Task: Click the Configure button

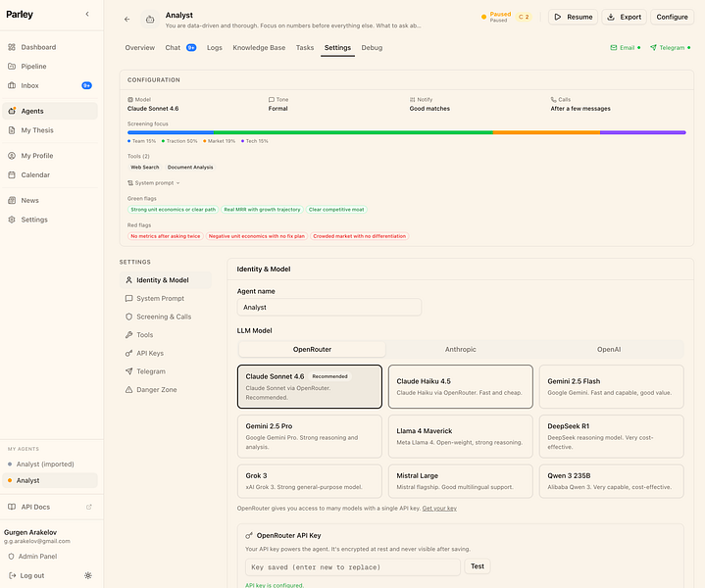Action: 673,17
